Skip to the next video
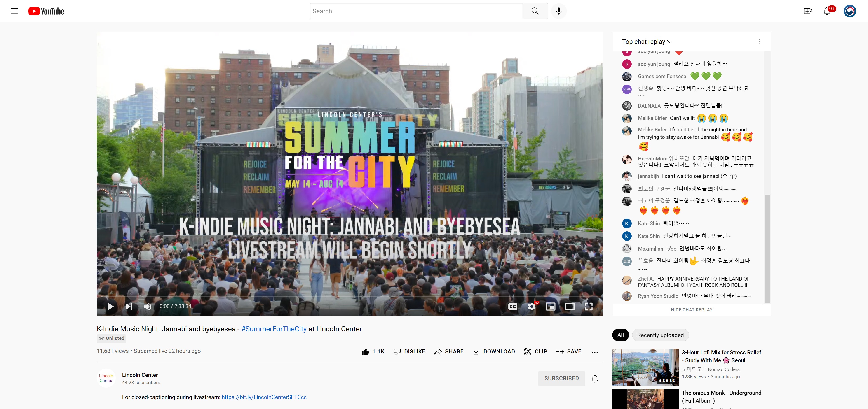Viewport: 868px width, 409px height. [129, 306]
